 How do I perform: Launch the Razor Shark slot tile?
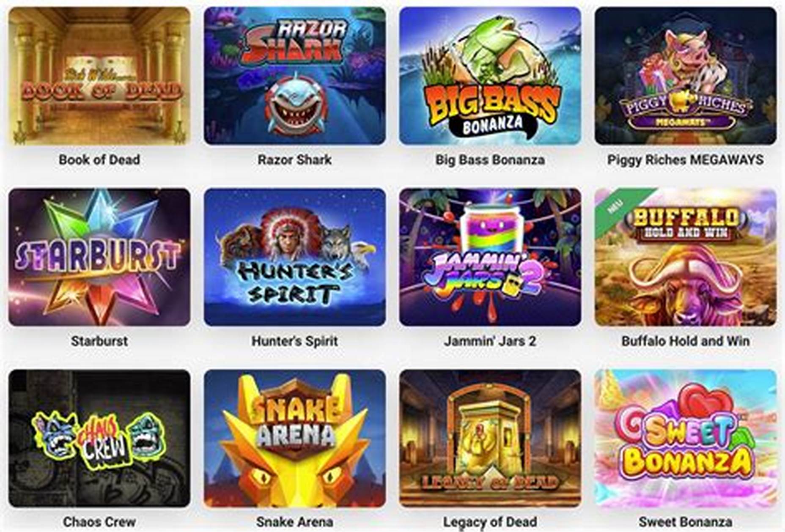click(x=295, y=76)
